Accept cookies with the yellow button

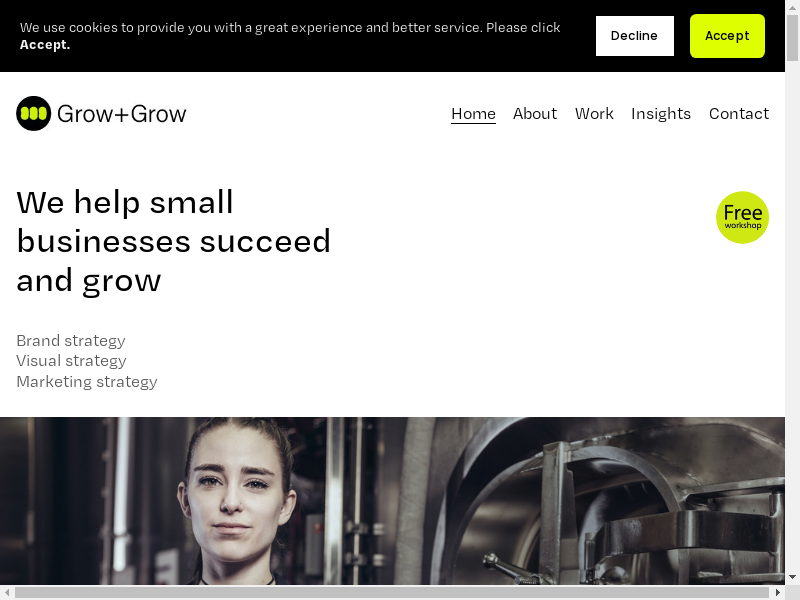[727, 36]
